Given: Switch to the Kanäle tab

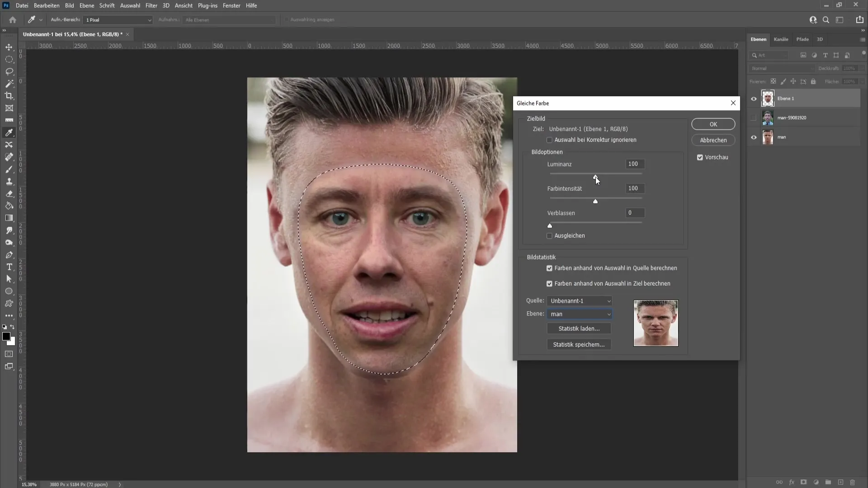Looking at the screenshot, I should point(781,39).
